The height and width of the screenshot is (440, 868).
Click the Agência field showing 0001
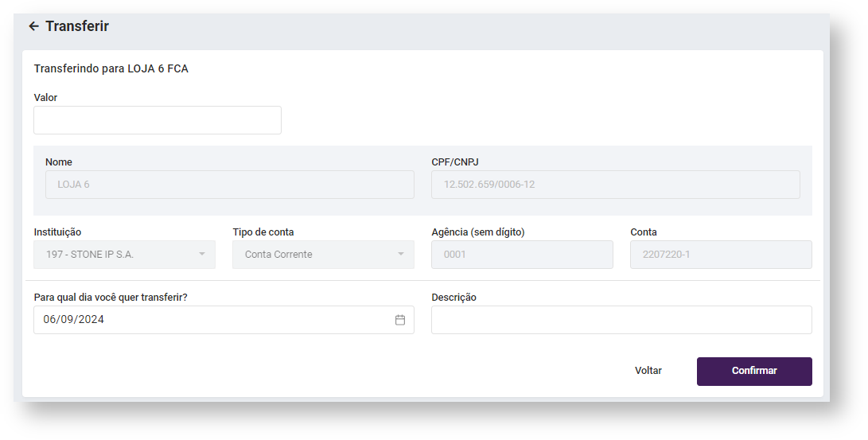pyautogui.click(x=522, y=255)
